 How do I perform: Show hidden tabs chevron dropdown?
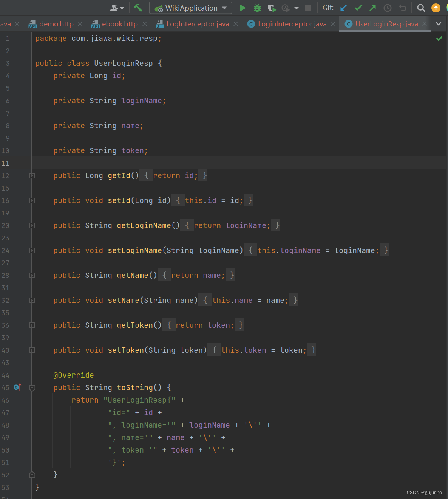tap(439, 24)
